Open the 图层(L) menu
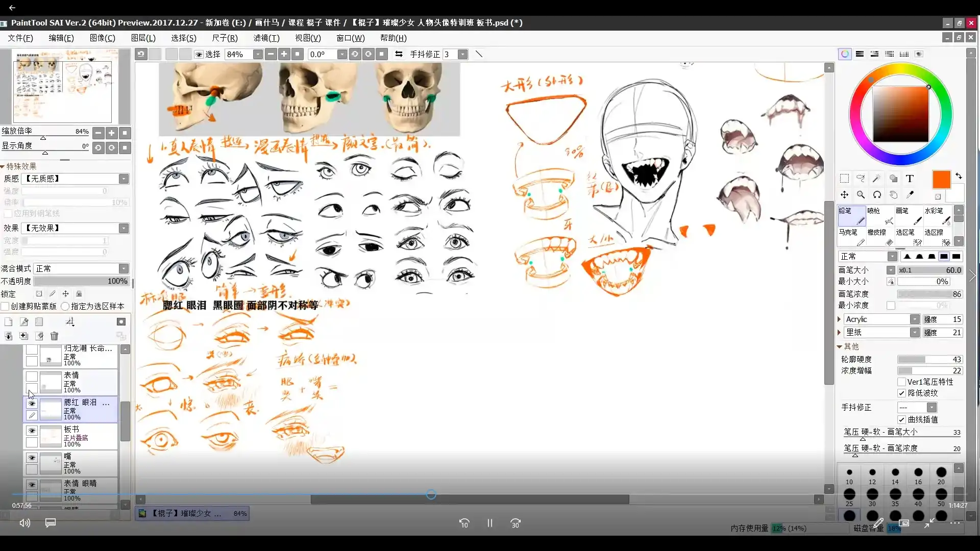Image resolution: width=980 pixels, height=551 pixels. [x=143, y=38]
